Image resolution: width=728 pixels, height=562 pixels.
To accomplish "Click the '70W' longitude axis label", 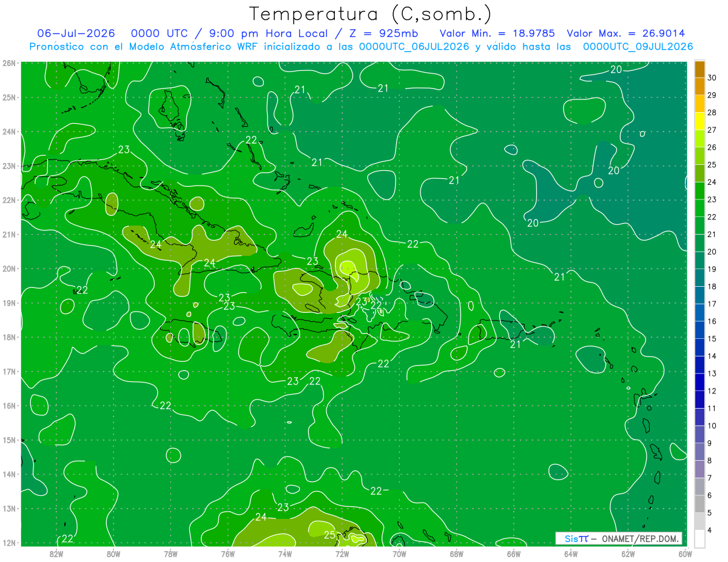I will click(399, 553).
